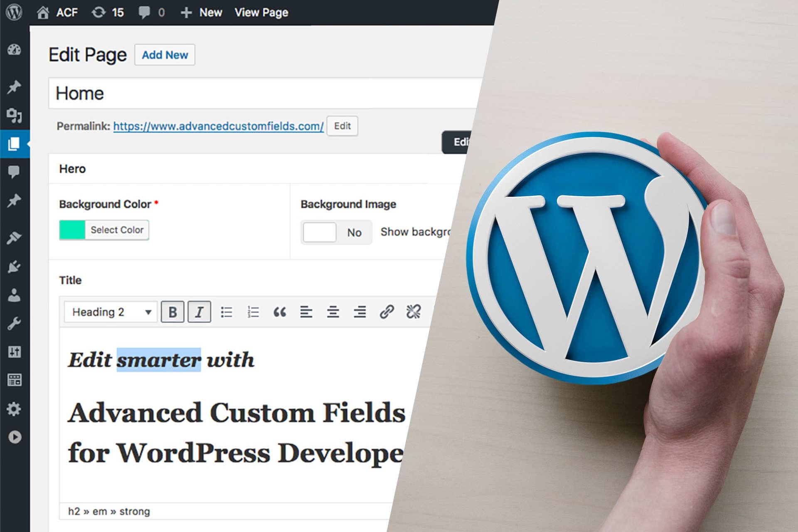Toggle Bold formatting button
This screenshot has width=798, height=532.
(172, 312)
